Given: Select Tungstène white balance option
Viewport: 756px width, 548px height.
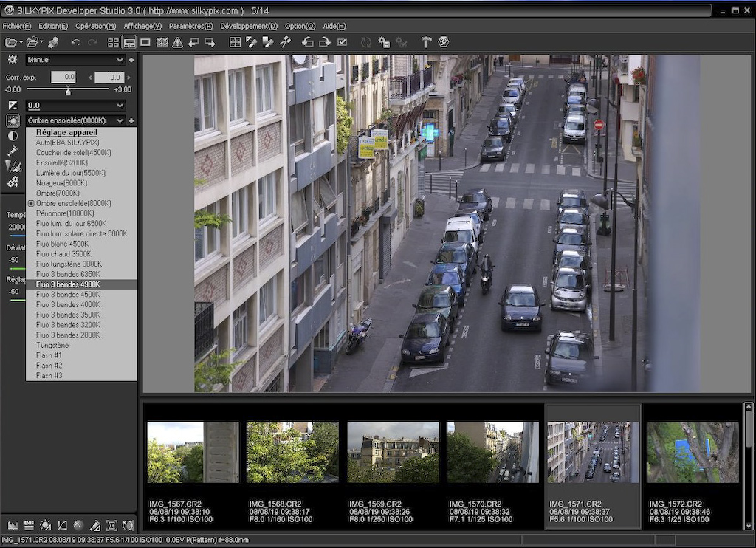Looking at the screenshot, I should (x=52, y=345).
